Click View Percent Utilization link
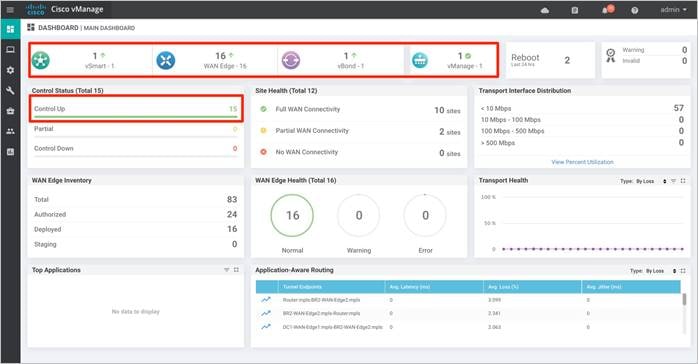 pyautogui.click(x=582, y=162)
